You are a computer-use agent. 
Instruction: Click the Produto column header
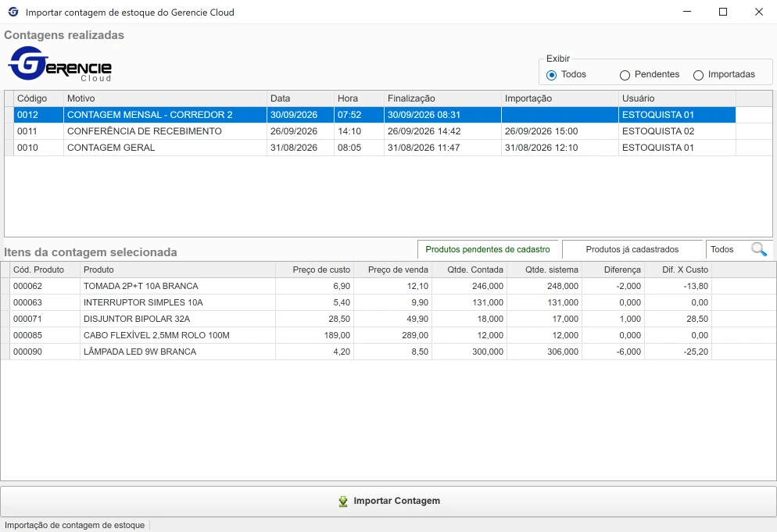point(177,270)
